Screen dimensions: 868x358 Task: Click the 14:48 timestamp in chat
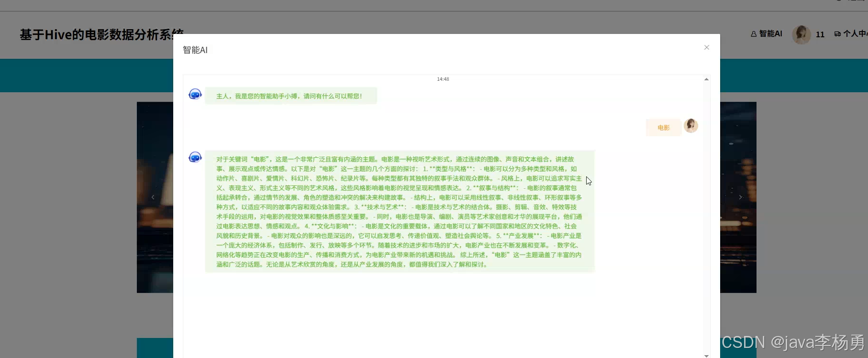point(443,79)
